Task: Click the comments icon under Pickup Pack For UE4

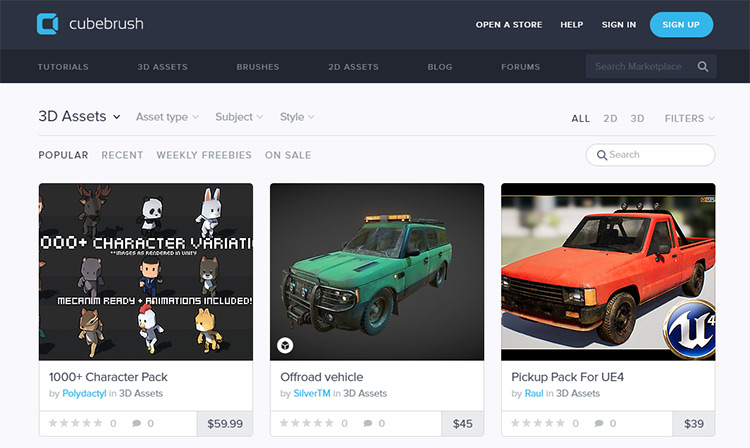Action: pos(599,423)
